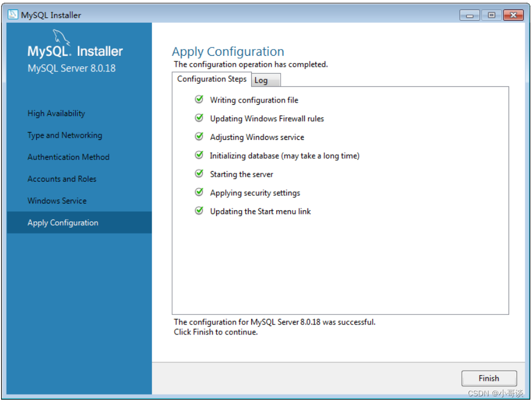
Task: Click 'Writing configuration file' step text
Action: [254, 100]
